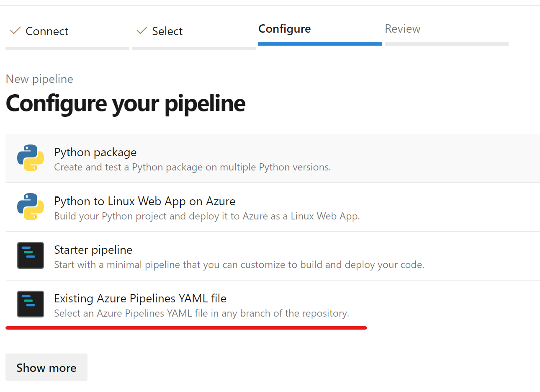Click 'Build your Python project and deploy' description

point(207,216)
